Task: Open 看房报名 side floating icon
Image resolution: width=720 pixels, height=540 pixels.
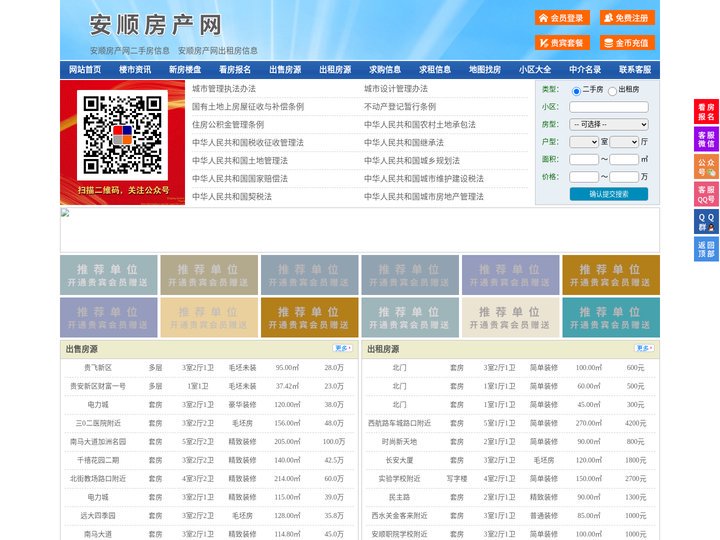Action: (x=706, y=112)
